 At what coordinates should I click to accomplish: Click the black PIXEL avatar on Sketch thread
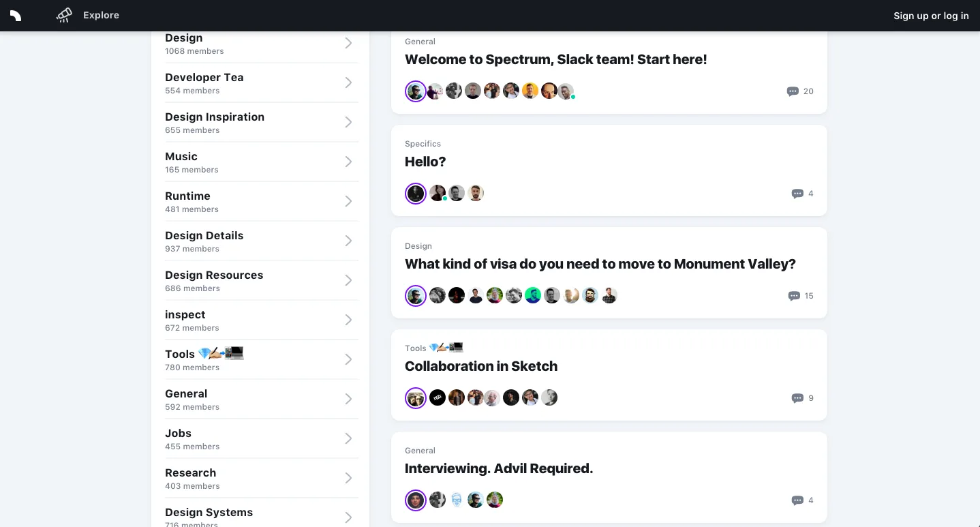tap(438, 397)
